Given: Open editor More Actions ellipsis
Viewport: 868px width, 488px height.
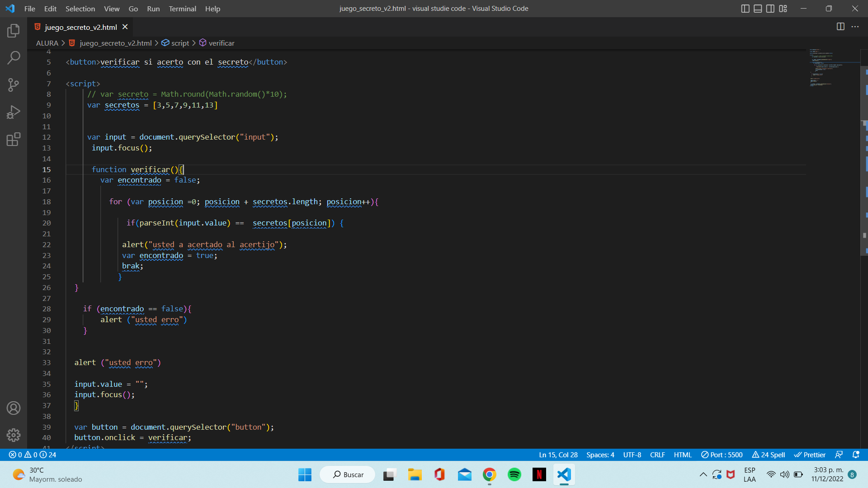Looking at the screenshot, I should (x=855, y=27).
